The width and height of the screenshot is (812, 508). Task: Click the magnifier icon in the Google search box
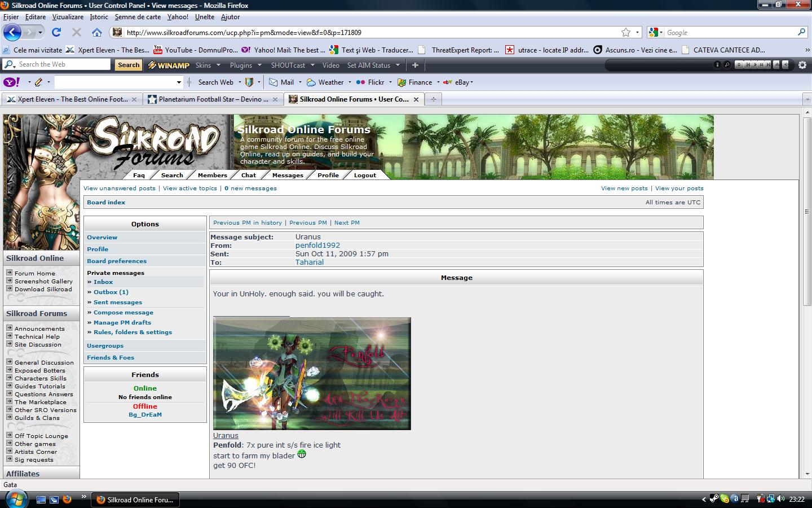tap(801, 32)
